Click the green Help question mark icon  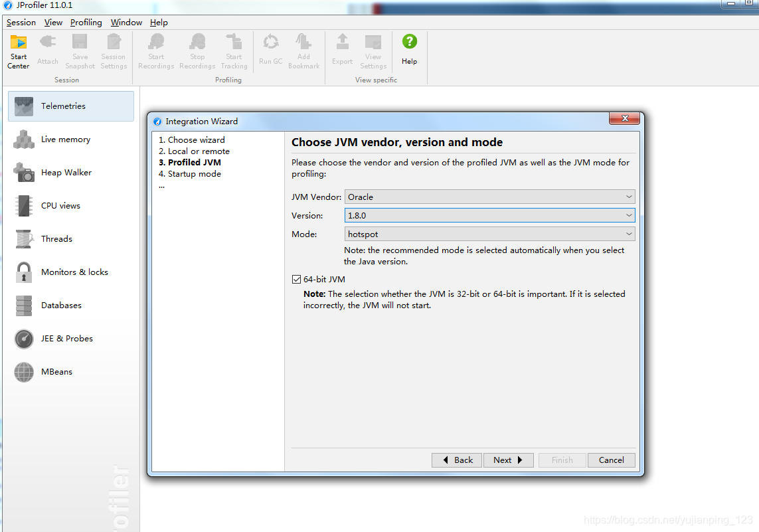[x=410, y=42]
